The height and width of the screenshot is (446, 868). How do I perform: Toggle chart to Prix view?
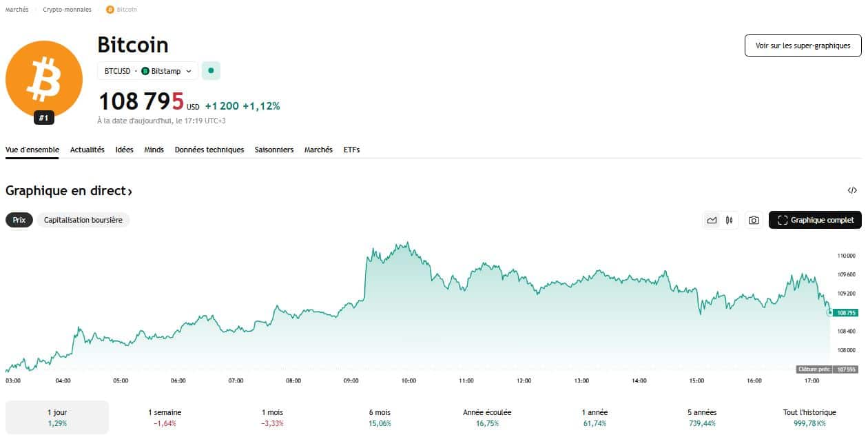click(19, 220)
